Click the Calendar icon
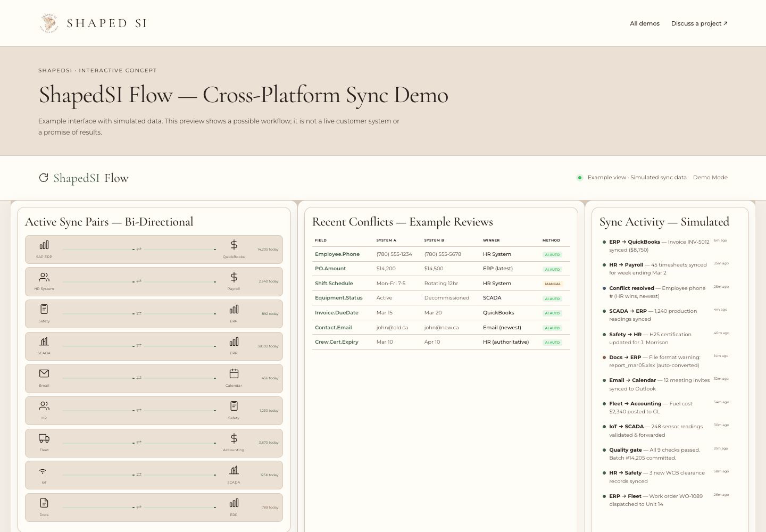 click(234, 373)
